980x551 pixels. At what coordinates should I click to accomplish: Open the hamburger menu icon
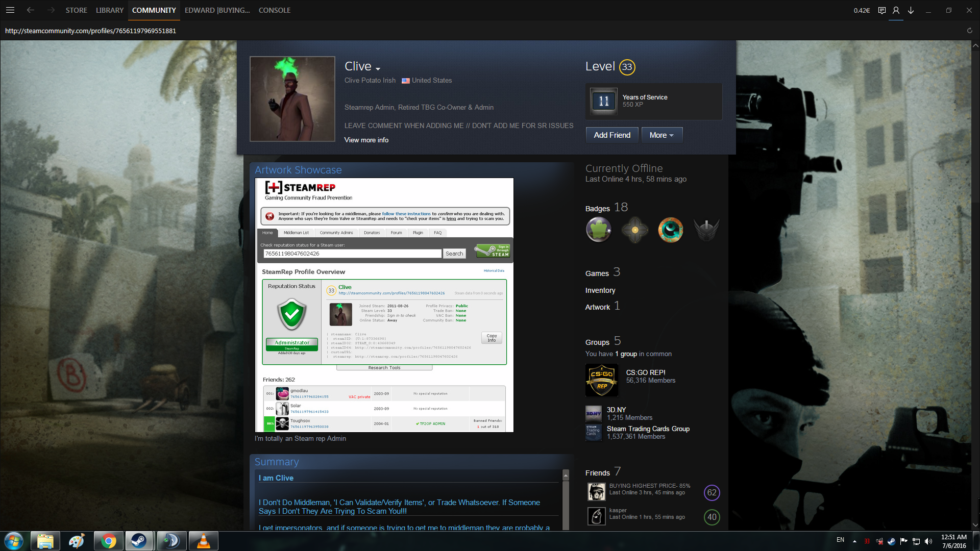(10, 10)
